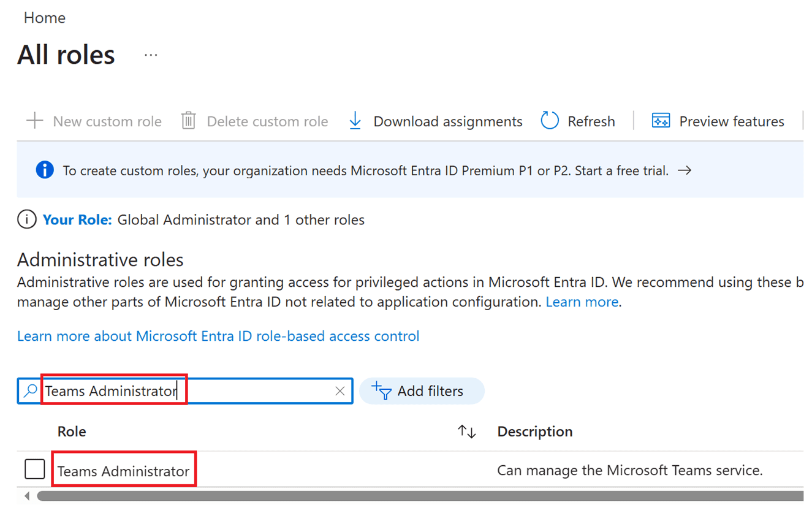Clear the search box with X
The width and height of the screenshot is (812, 510).
[x=340, y=391]
